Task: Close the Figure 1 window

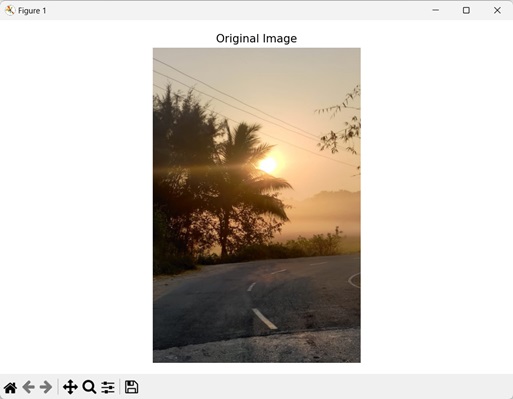Action: pos(497,10)
